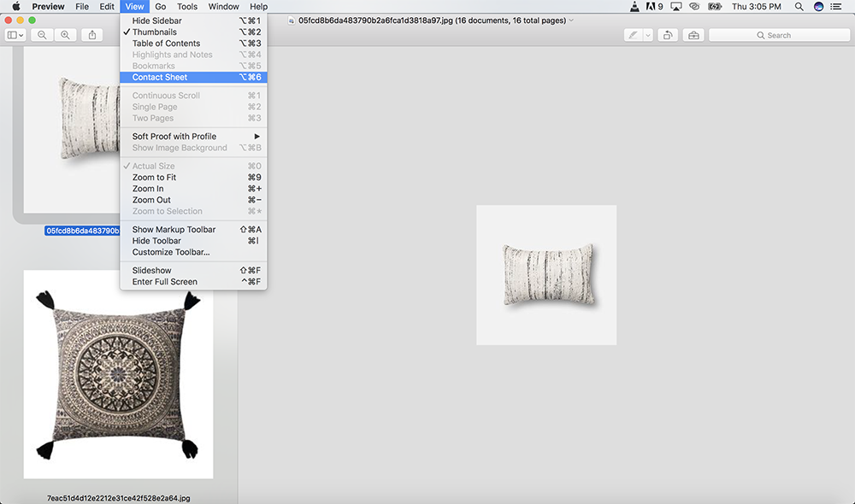855x504 pixels.
Task: Click the Share toolbar icon
Action: [92, 35]
